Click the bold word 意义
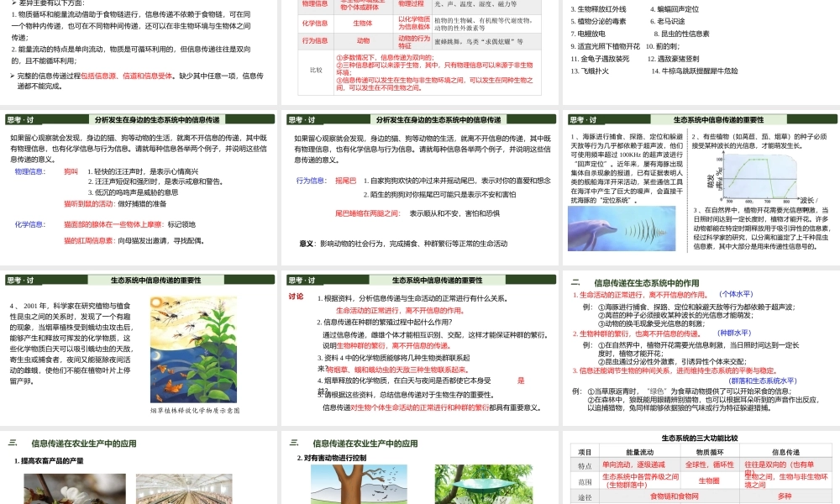 [x=307, y=243]
